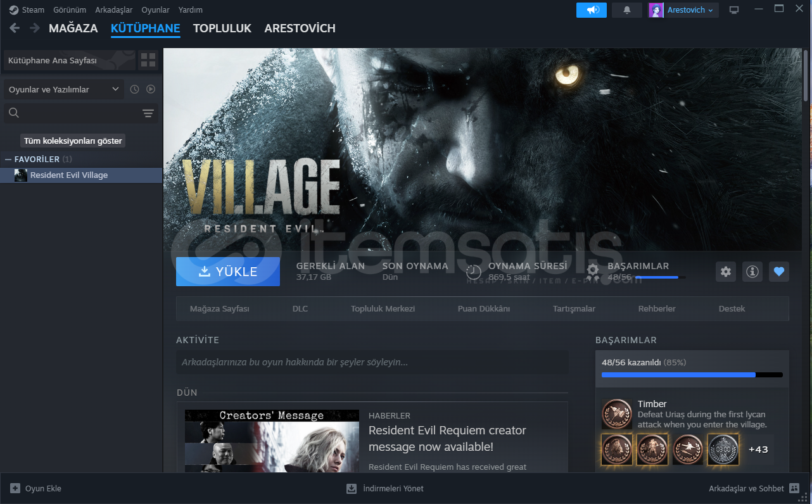Screen dimensions: 812x504
Task: Toggle ready-to-play filter icon
Action: 151,89
